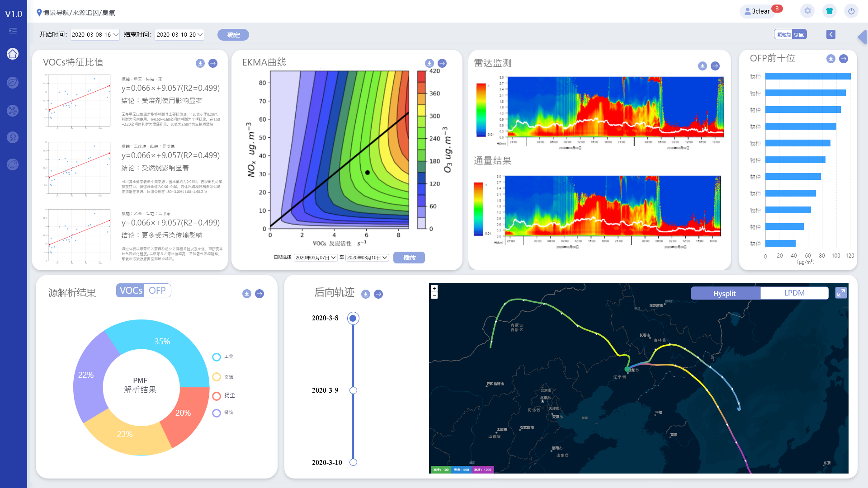
Task: Switch map to LPDM model
Action: tap(794, 293)
